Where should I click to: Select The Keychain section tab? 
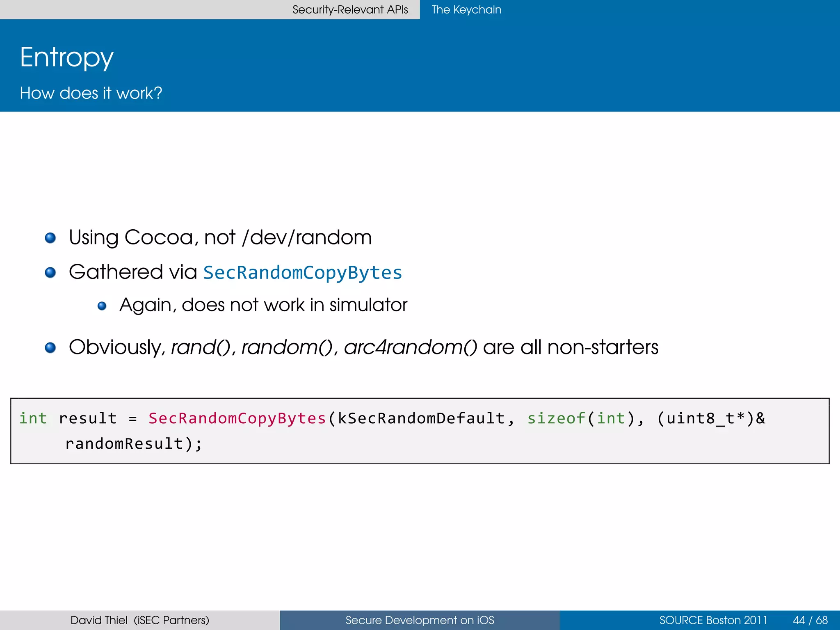(x=466, y=9)
